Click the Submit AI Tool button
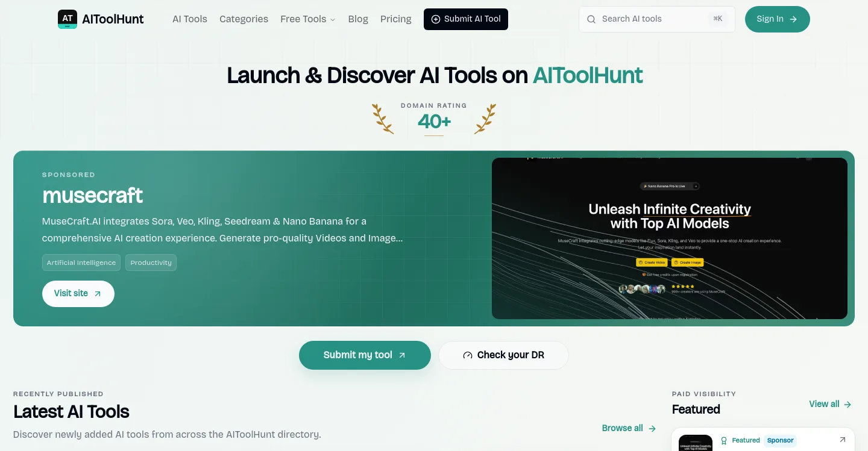This screenshot has width=868, height=451. 466,19
